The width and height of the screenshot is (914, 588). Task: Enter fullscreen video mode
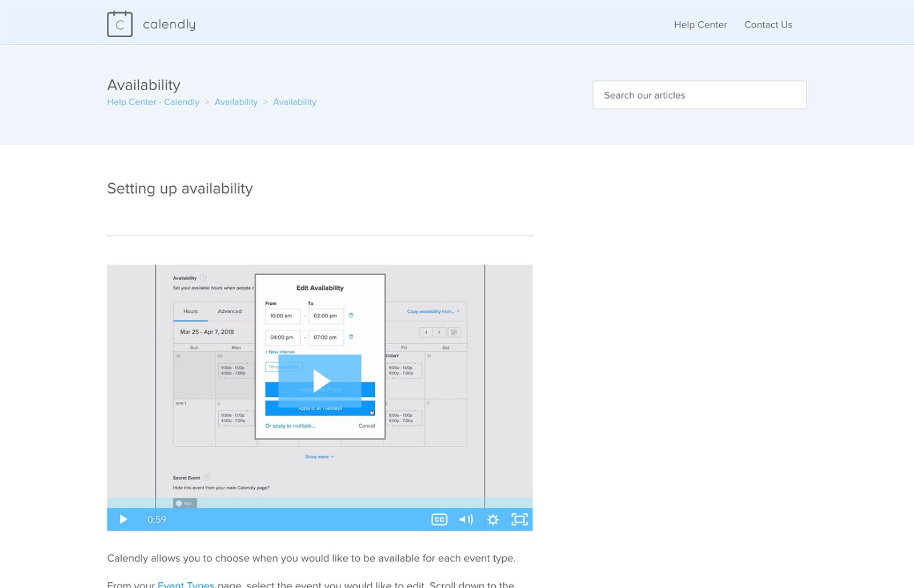[x=519, y=519]
